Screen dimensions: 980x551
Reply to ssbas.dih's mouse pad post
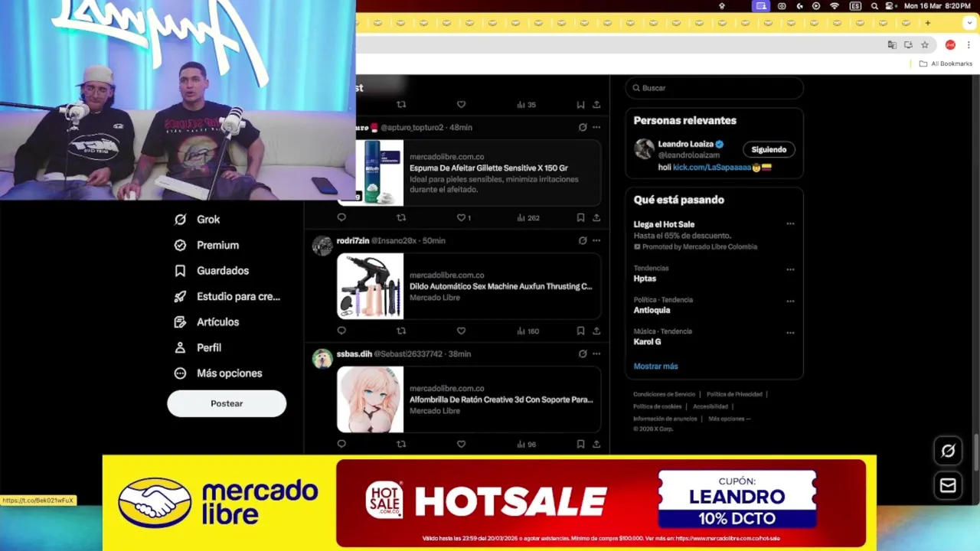[341, 444]
